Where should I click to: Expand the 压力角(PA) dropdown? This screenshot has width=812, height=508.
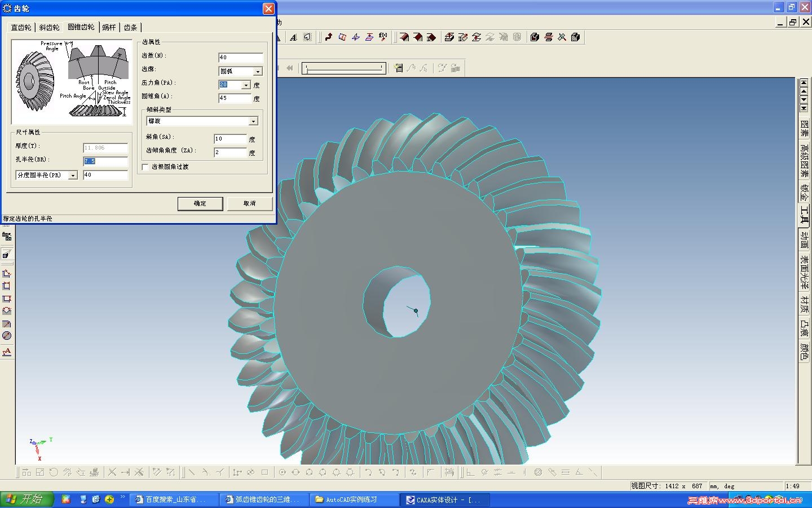(x=246, y=85)
